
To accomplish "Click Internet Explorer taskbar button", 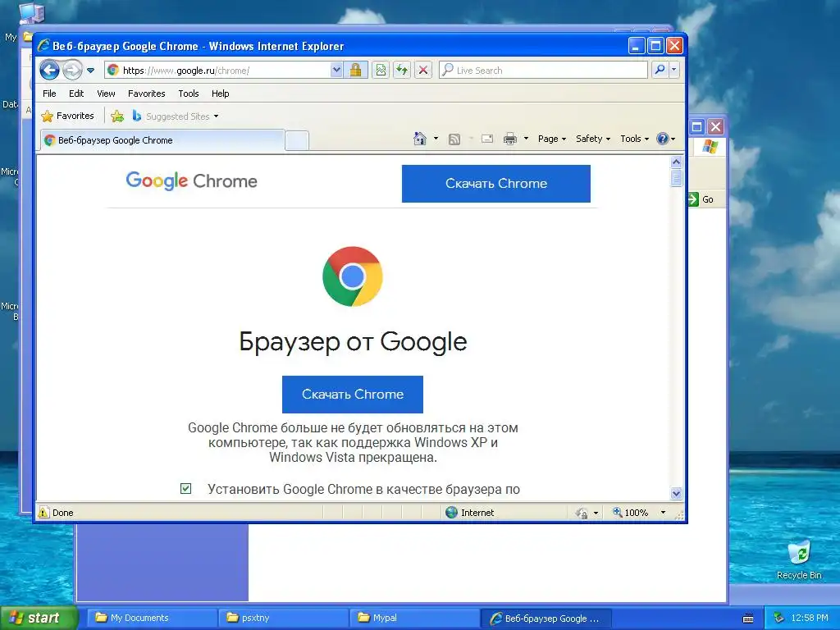I will pyautogui.click(x=546, y=618).
